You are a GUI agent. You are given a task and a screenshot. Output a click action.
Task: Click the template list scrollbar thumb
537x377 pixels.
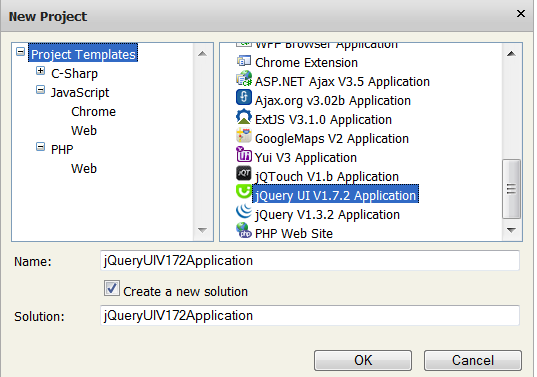coord(511,189)
